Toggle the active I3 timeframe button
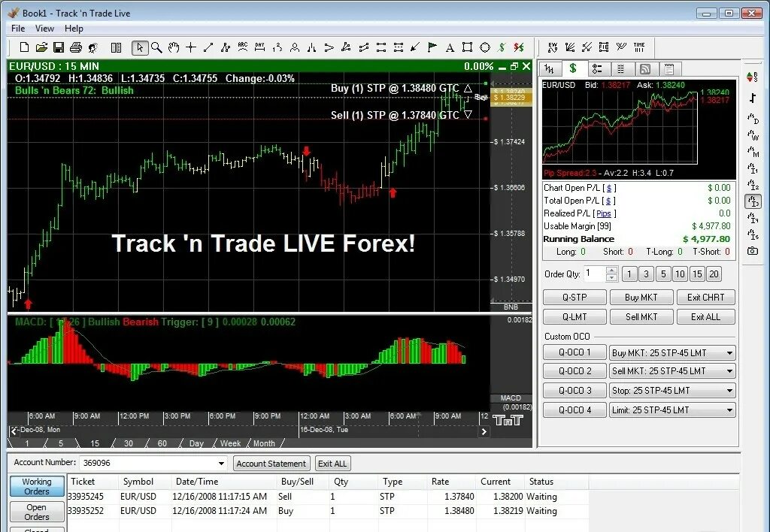The width and height of the screenshot is (770, 532). click(x=752, y=201)
